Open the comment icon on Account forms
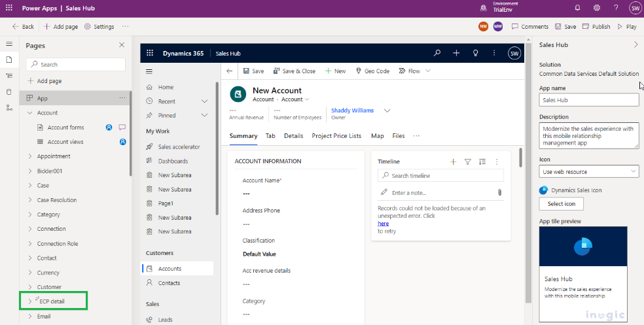 pos(122,128)
